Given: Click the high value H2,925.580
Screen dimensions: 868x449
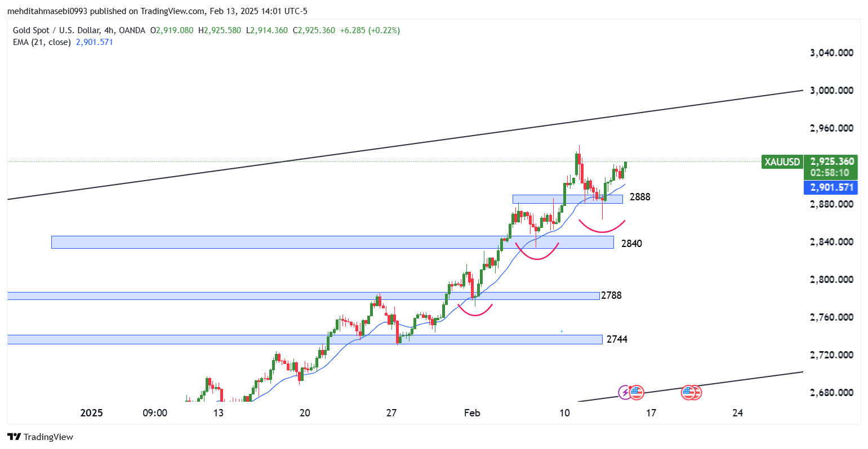Looking at the screenshot, I should click(220, 30).
